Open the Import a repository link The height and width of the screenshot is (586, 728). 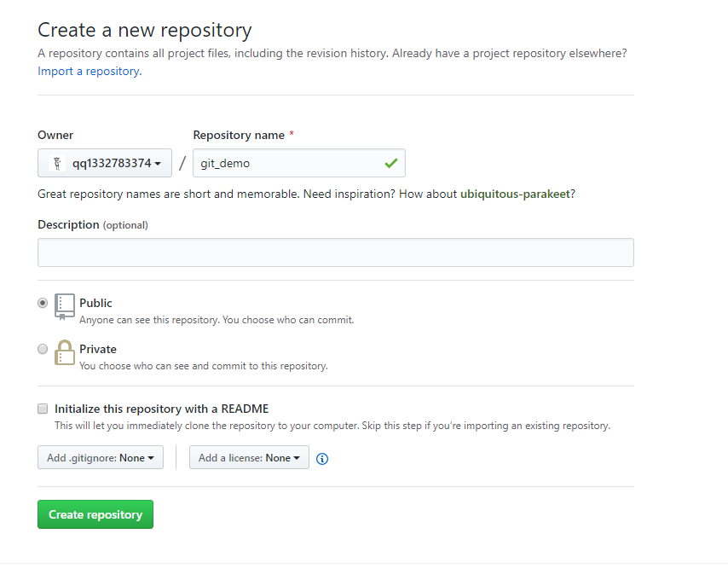(89, 71)
